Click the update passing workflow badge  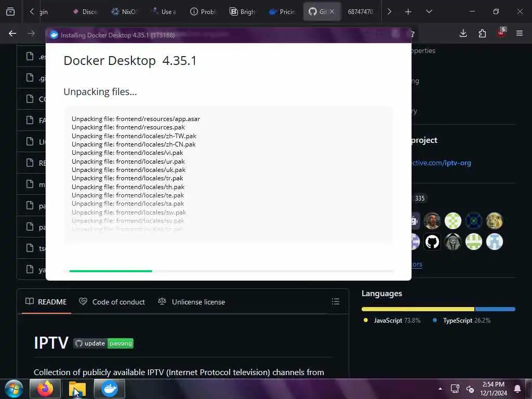103,343
